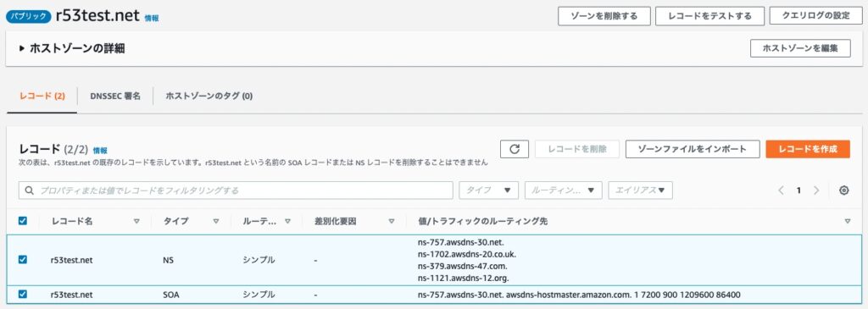Click ns-1121.awsdns-12.org. value
The height and width of the screenshot is (309, 868).
pyautogui.click(x=464, y=278)
